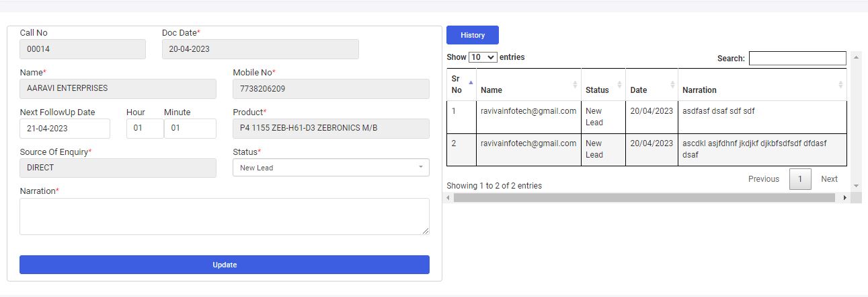Sort history by Date column icon
The width and height of the screenshot is (868, 297).
click(672, 84)
